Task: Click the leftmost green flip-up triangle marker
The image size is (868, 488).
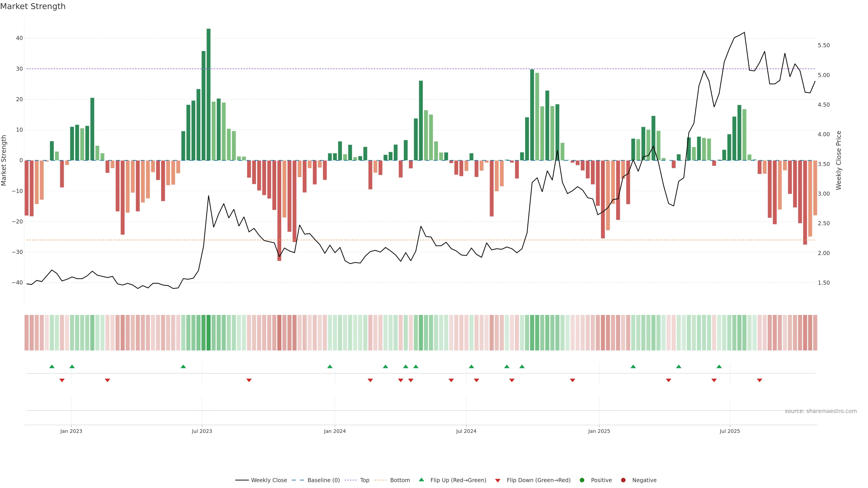Action: point(52,366)
